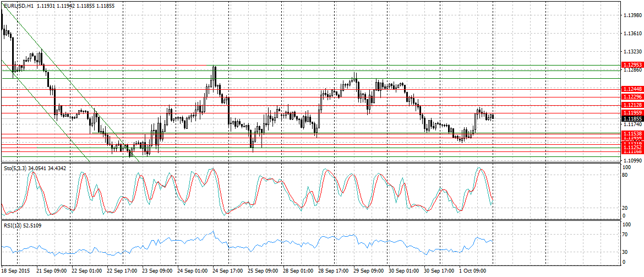Click the 22 Sep 17:00 time axis label
This screenshot has height=277, width=644.
click(x=122, y=271)
